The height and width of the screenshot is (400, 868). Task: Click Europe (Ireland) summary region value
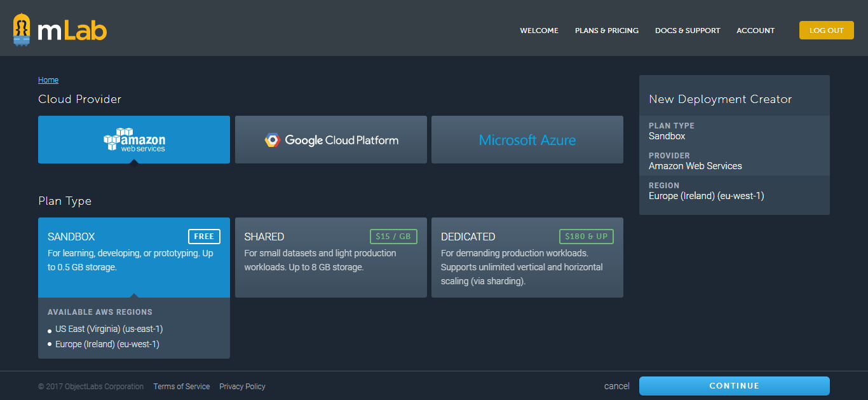coord(707,196)
